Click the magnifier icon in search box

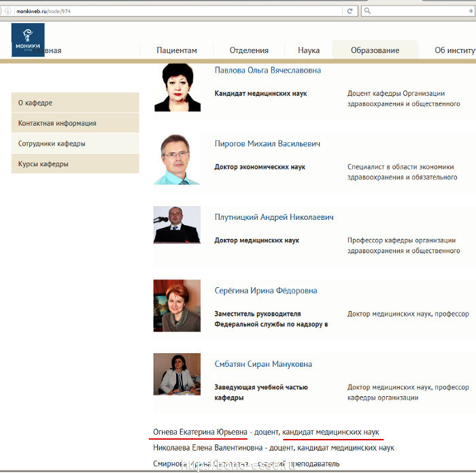pos(367,11)
